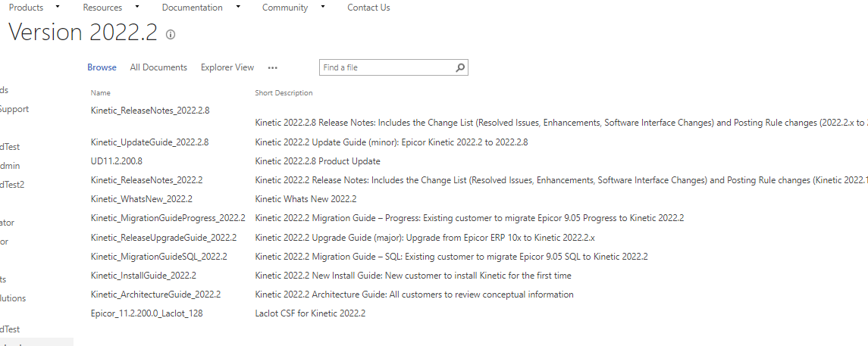Open the ellipsis more views menu
This screenshot has width=868, height=346.
272,67
